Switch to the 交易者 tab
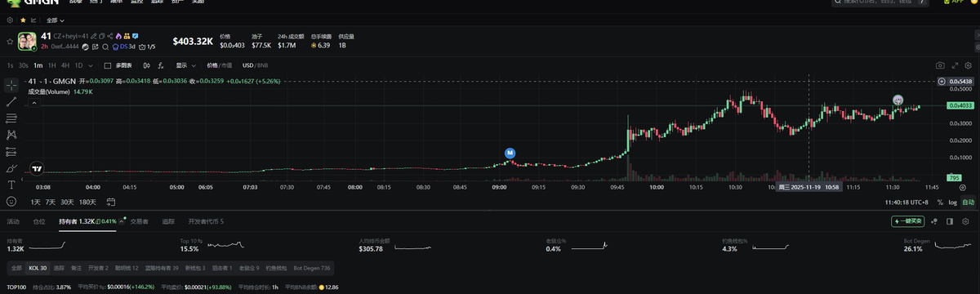 point(140,221)
